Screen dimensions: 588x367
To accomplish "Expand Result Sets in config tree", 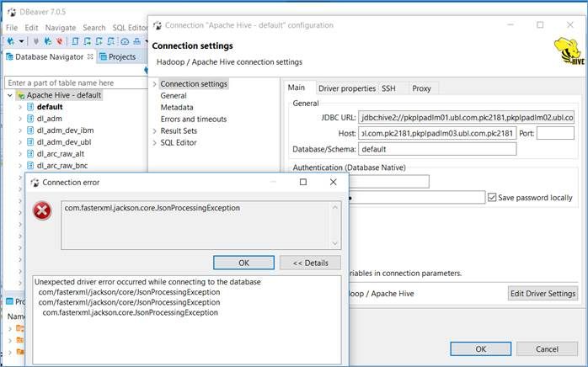I will pyautogui.click(x=154, y=130).
